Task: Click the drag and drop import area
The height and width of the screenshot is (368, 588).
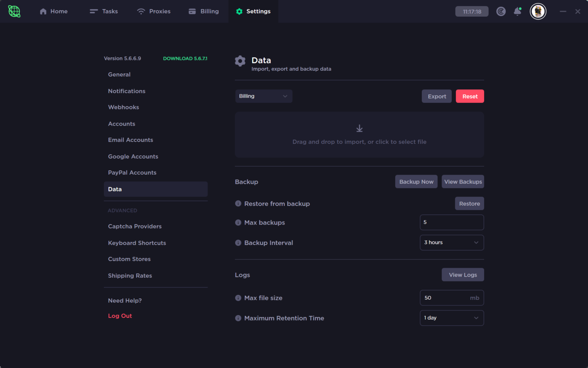Action: coord(359,134)
